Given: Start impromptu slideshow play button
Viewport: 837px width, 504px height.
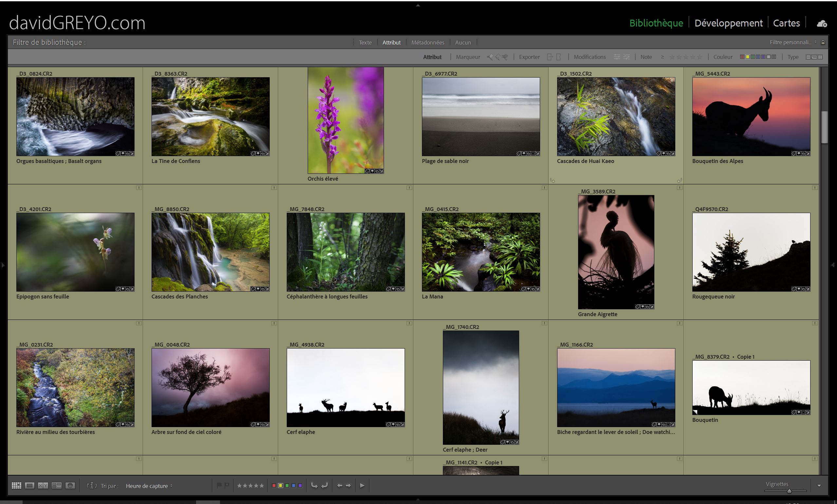Looking at the screenshot, I should tap(362, 486).
